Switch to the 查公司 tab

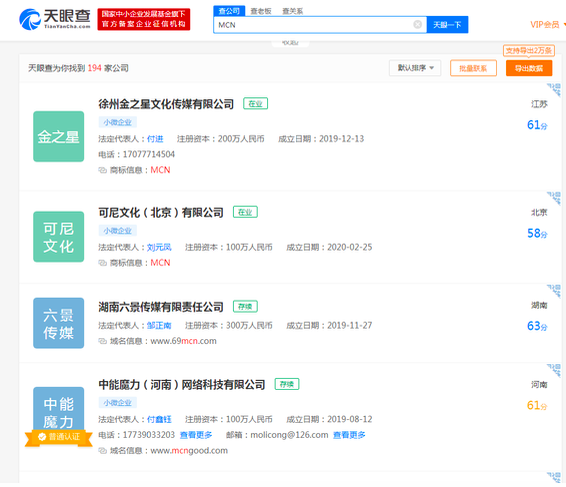point(229,11)
